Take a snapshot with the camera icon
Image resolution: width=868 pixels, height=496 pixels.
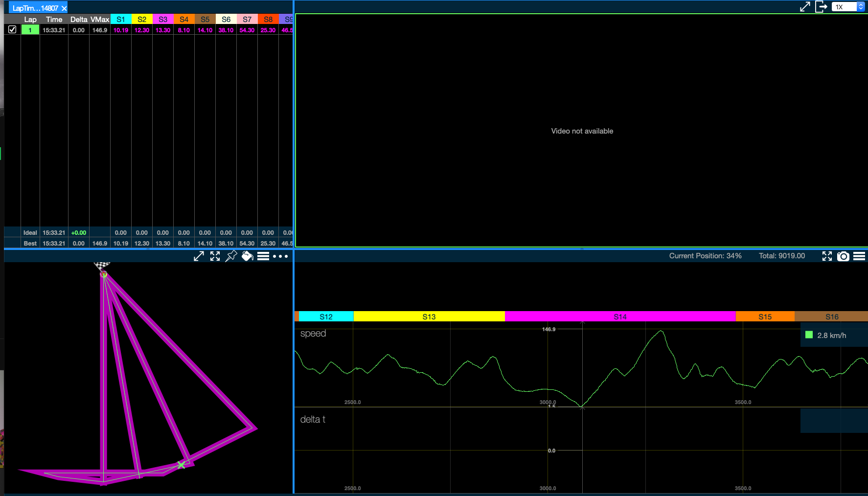click(843, 256)
